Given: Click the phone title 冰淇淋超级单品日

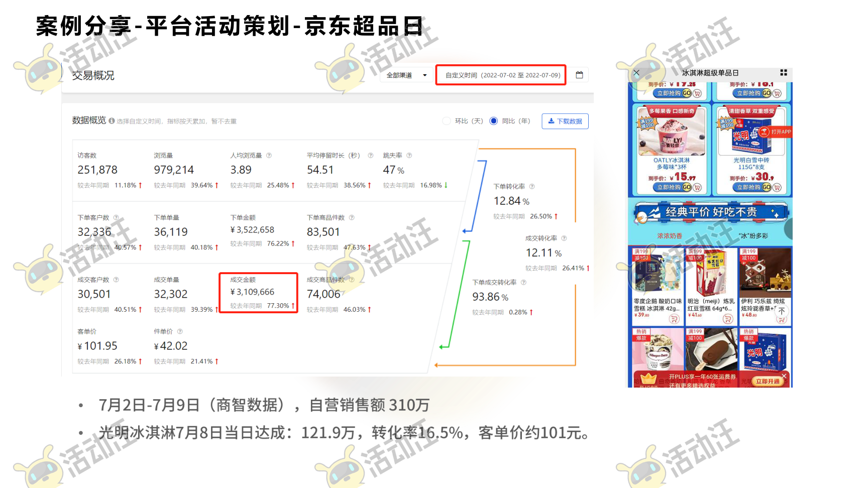Looking at the screenshot, I should (x=710, y=73).
